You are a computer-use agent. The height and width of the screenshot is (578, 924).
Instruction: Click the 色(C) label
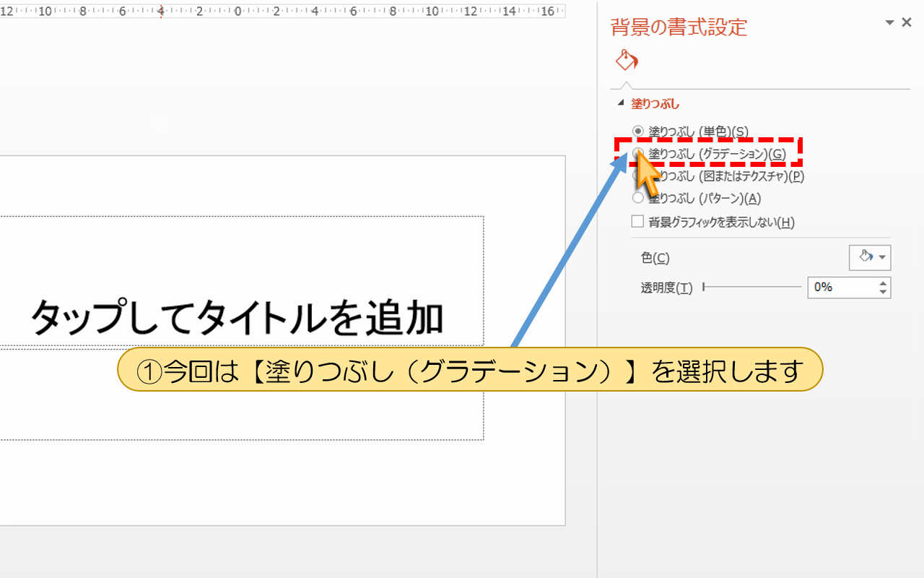pyautogui.click(x=655, y=258)
